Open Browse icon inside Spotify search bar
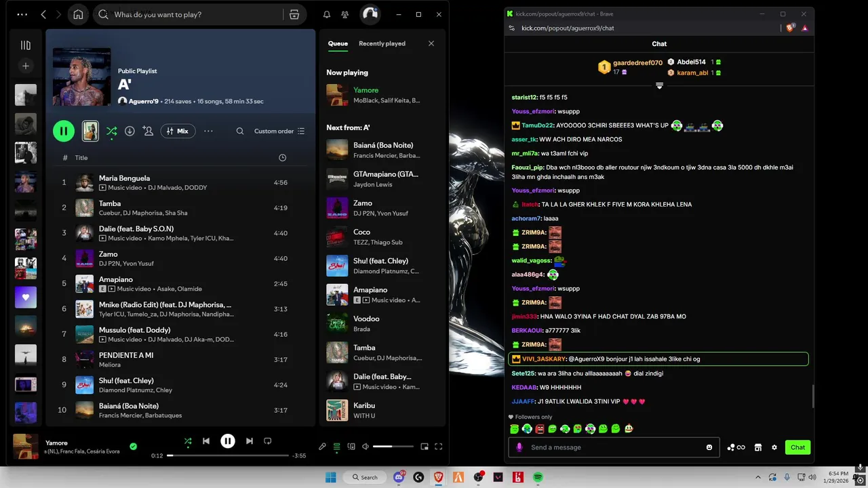This screenshot has width=868, height=488. [x=294, y=14]
